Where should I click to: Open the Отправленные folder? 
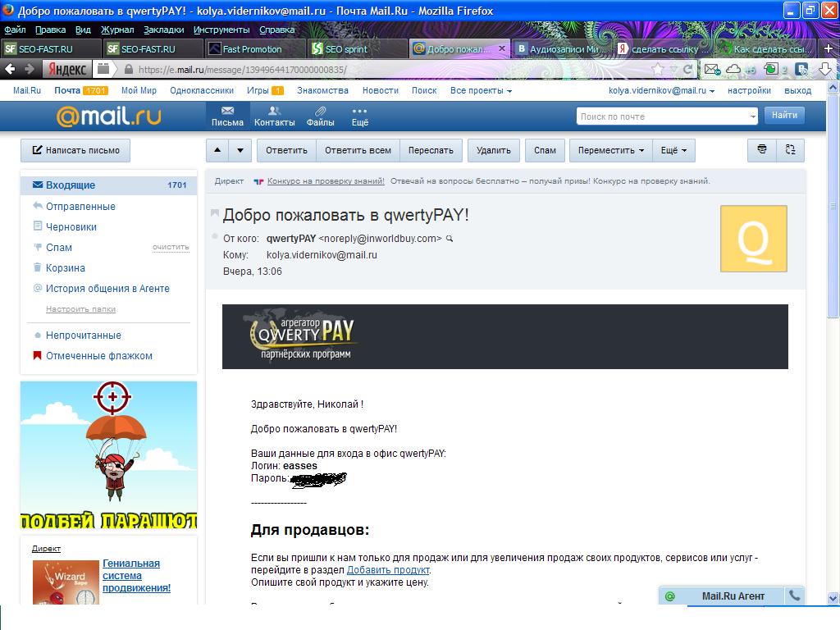pos(80,206)
